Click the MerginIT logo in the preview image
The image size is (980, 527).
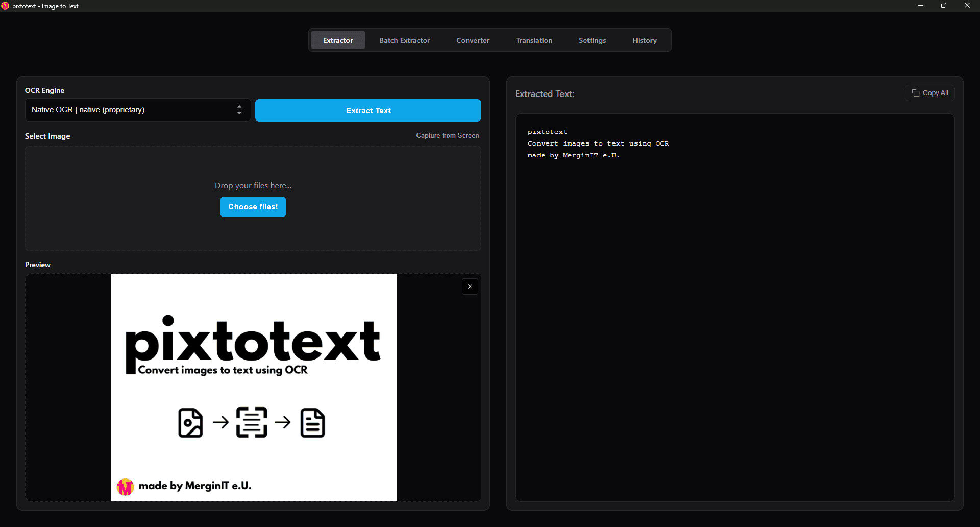(125, 486)
